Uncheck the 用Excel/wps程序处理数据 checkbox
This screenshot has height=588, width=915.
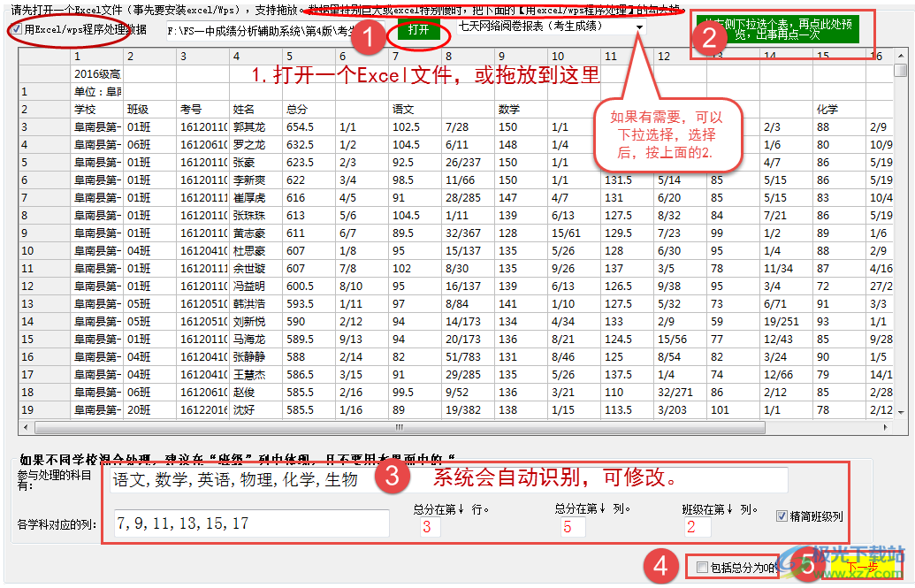(17, 28)
